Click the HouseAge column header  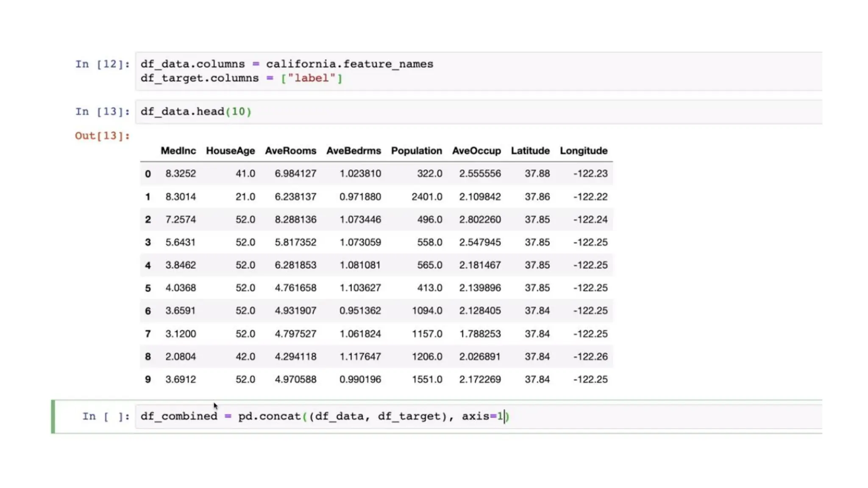point(230,151)
